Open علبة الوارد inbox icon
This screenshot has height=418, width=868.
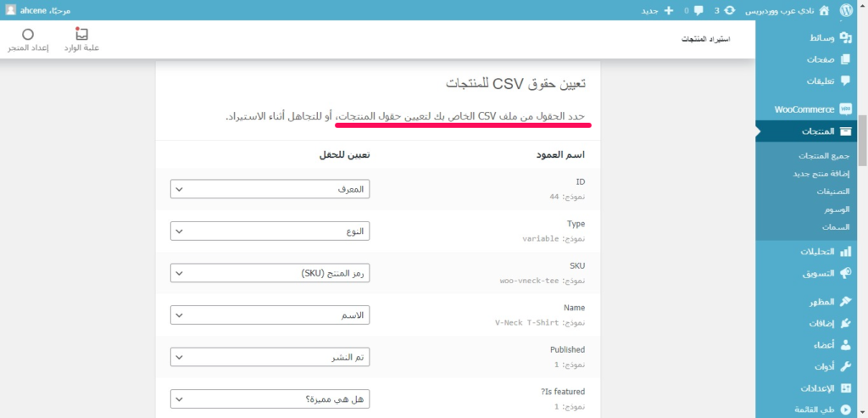82,34
